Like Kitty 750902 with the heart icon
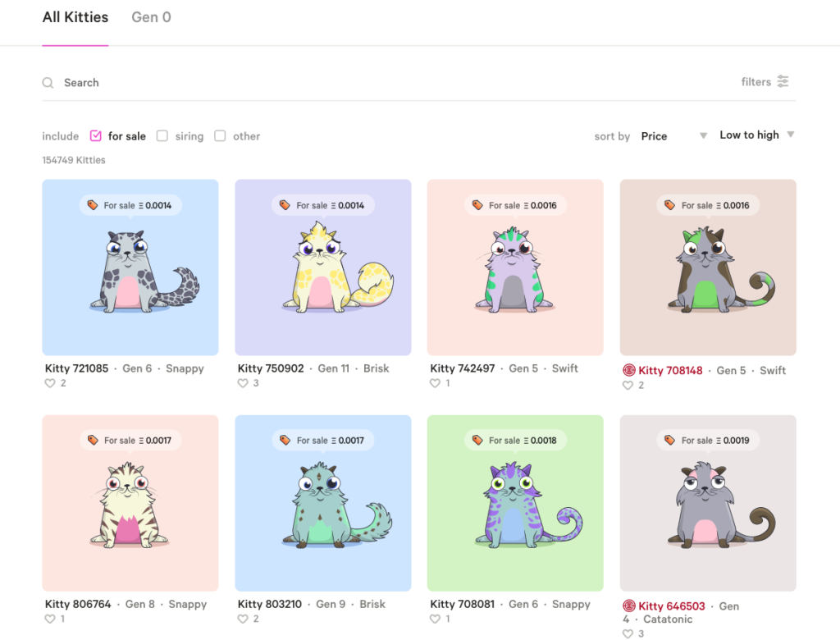 pyautogui.click(x=243, y=383)
